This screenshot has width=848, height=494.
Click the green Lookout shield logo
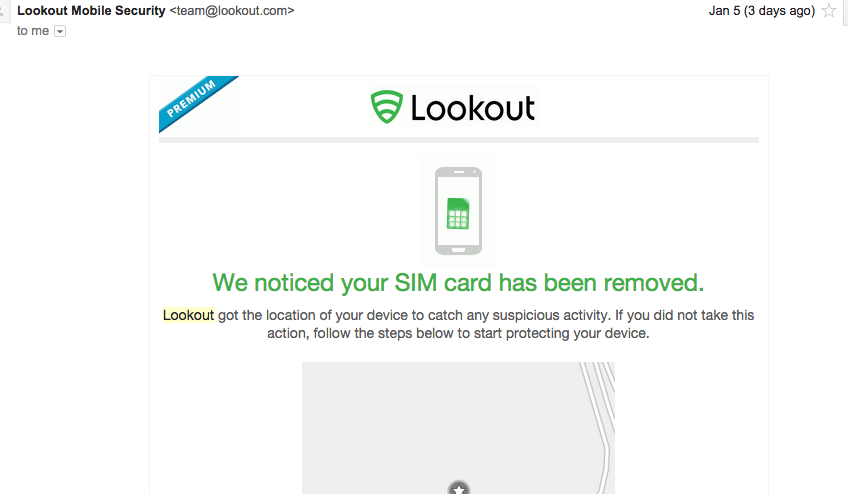(387, 107)
